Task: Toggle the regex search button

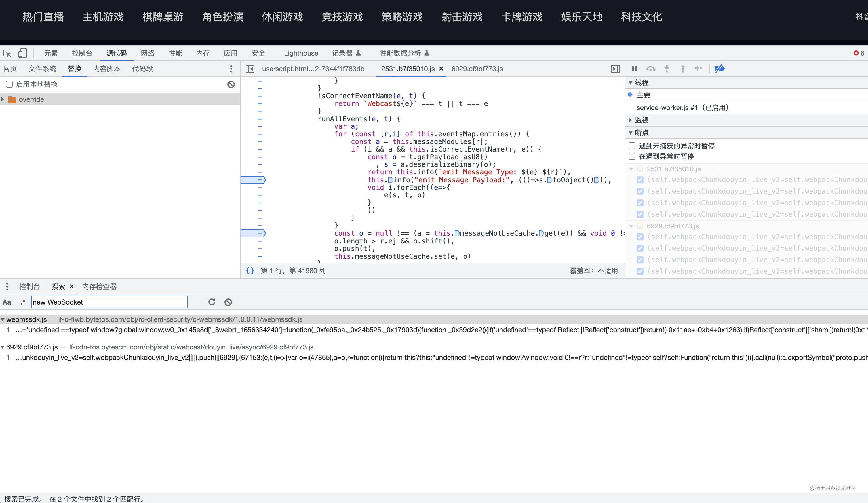Action: tap(23, 302)
